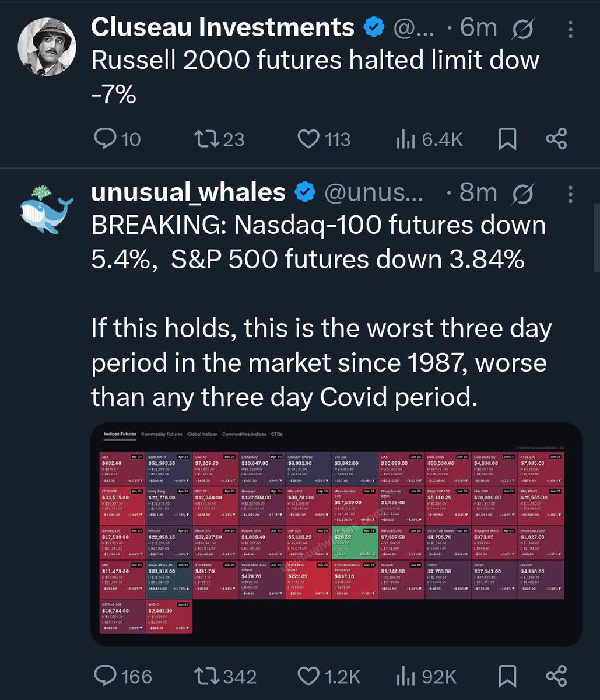Viewport: 600px width, 700px height.
Task: Open the futures heatmap image
Action: pos(336,533)
